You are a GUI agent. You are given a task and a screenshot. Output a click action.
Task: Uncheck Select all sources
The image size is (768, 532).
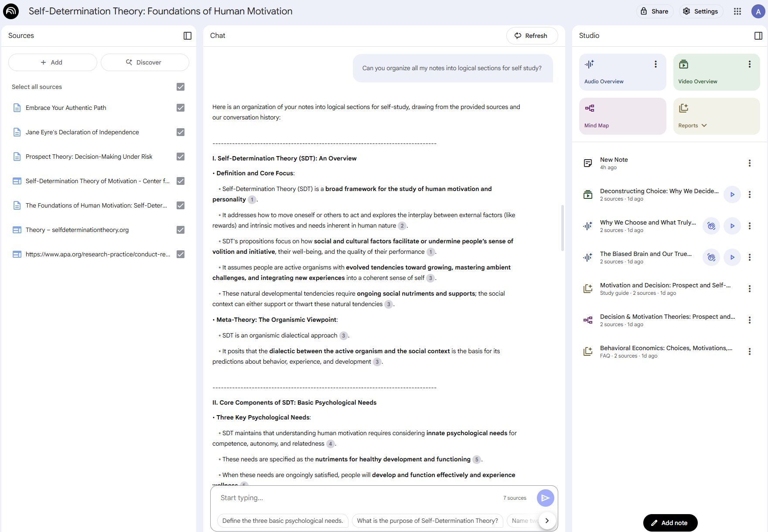pos(180,87)
